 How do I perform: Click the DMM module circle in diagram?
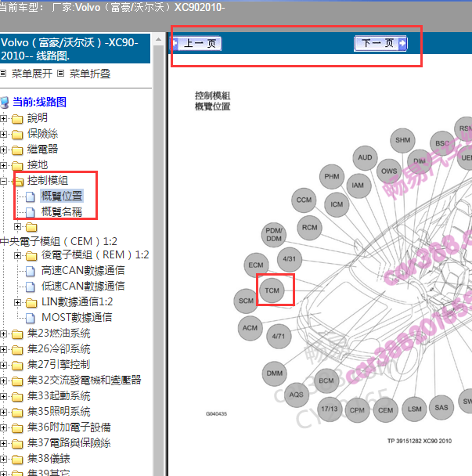point(275,373)
